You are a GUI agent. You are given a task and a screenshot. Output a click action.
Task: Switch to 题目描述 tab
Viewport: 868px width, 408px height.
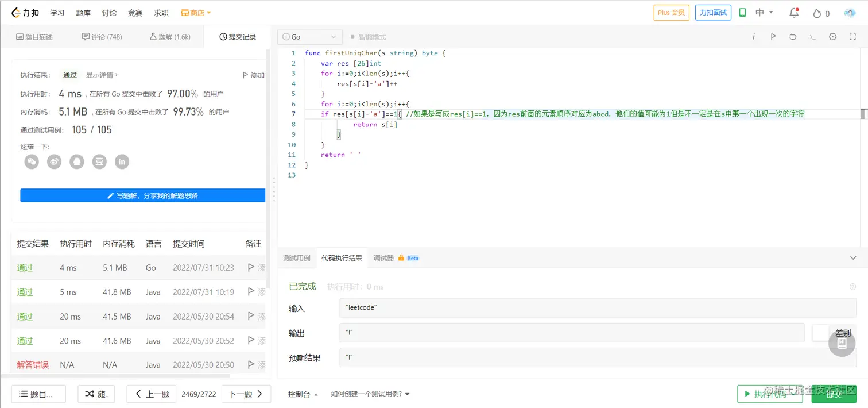[x=34, y=37]
